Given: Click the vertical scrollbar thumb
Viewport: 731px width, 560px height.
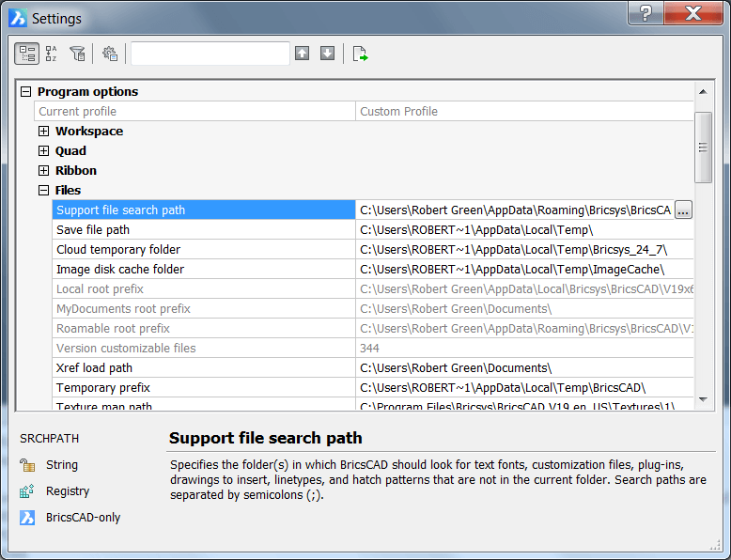Looking at the screenshot, I should (703, 148).
